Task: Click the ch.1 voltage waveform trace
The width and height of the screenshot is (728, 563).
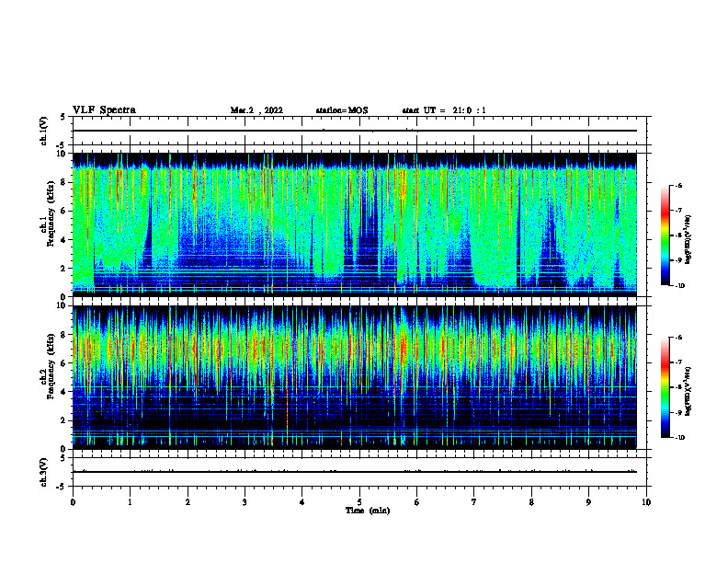Action: (355, 131)
